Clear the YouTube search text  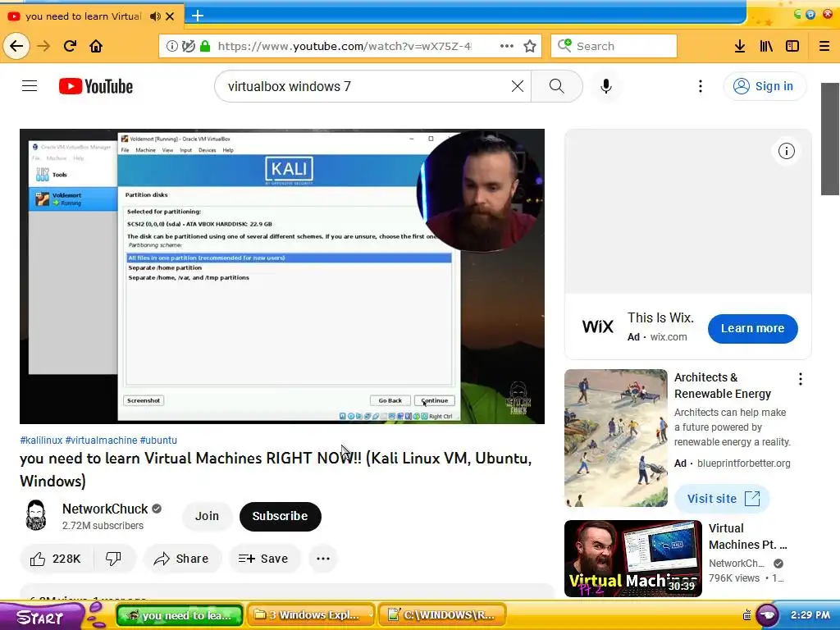(x=517, y=86)
